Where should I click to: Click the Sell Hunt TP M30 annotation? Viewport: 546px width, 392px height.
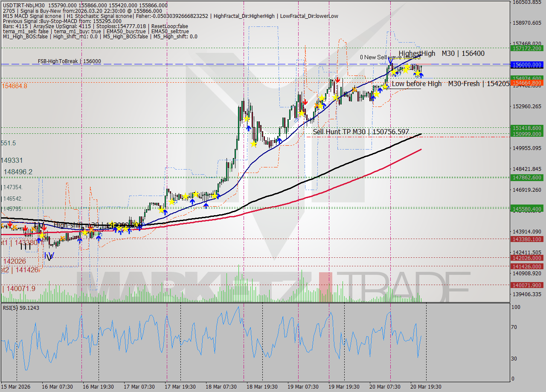point(360,132)
